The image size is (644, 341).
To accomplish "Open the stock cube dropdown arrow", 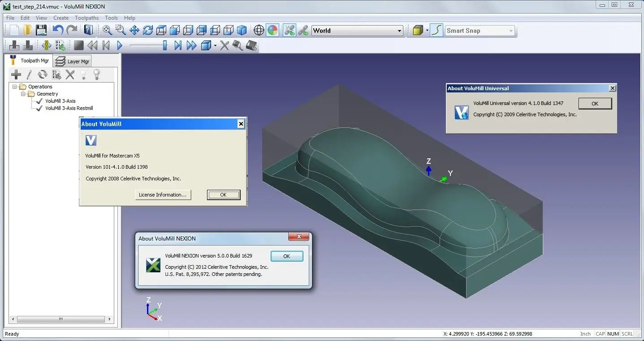I will click(215, 46).
